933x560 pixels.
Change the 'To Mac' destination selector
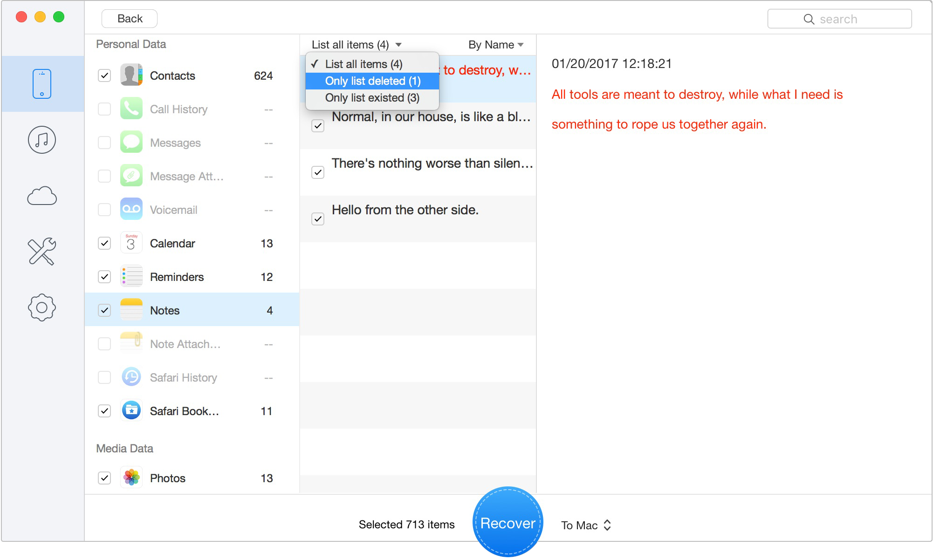(x=586, y=526)
